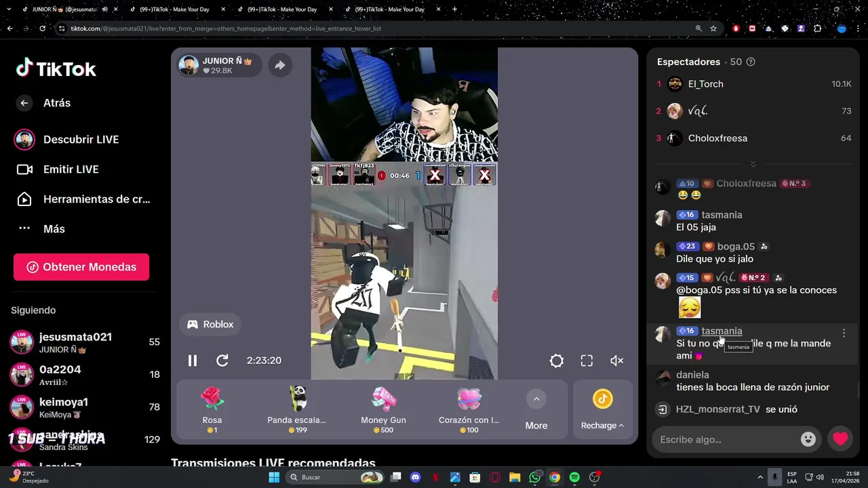This screenshot has height=488, width=868.
Task: Click Obtener Monedas button
Action: (x=81, y=267)
